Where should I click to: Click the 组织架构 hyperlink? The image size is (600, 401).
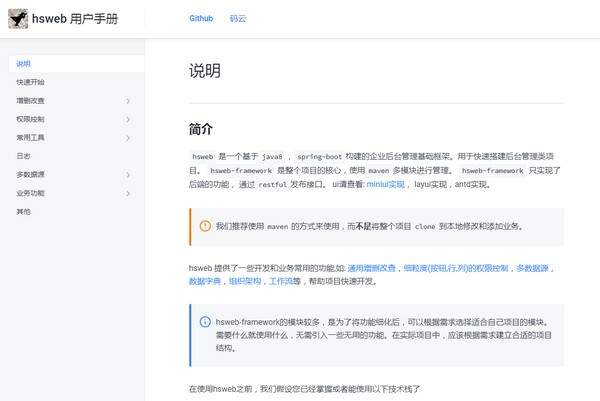(246, 282)
